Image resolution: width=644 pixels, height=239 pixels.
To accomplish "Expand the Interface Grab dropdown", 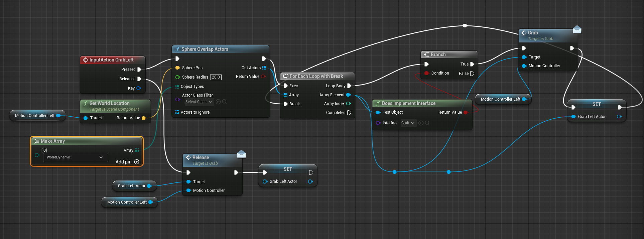I will [408, 123].
